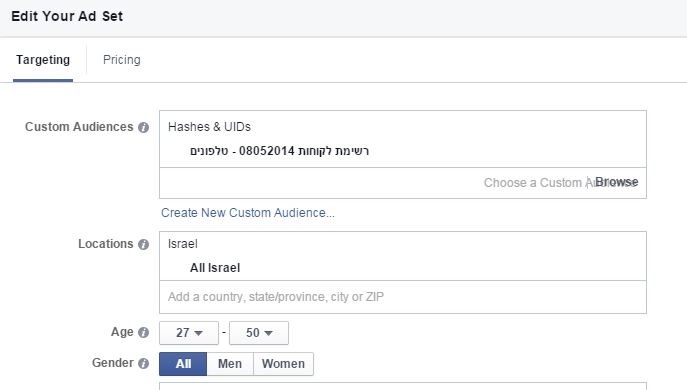Viewport: 687px width, 390px height.
Task: Click the Hashes & UIDs audience group
Action: click(x=209, y=127)
